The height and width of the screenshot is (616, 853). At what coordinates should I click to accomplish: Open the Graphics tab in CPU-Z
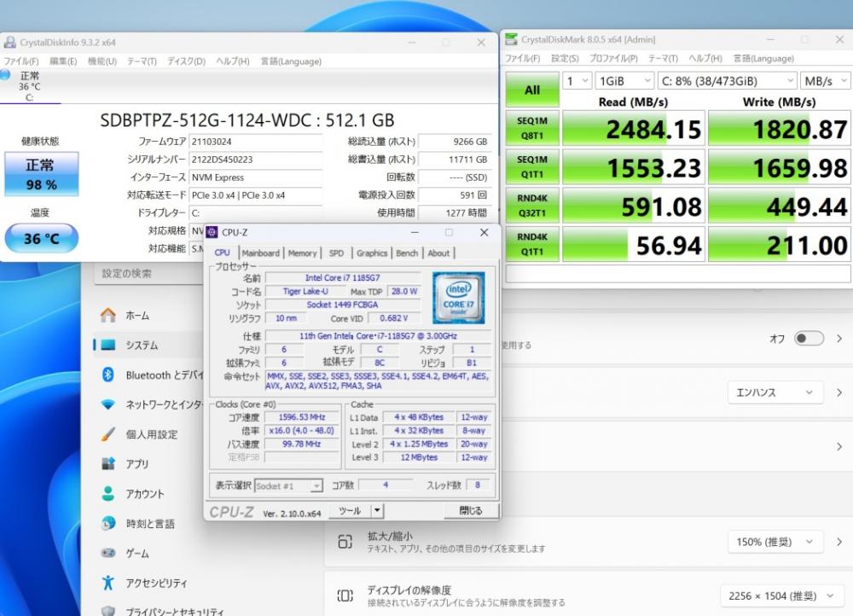(x=372, y=253)
